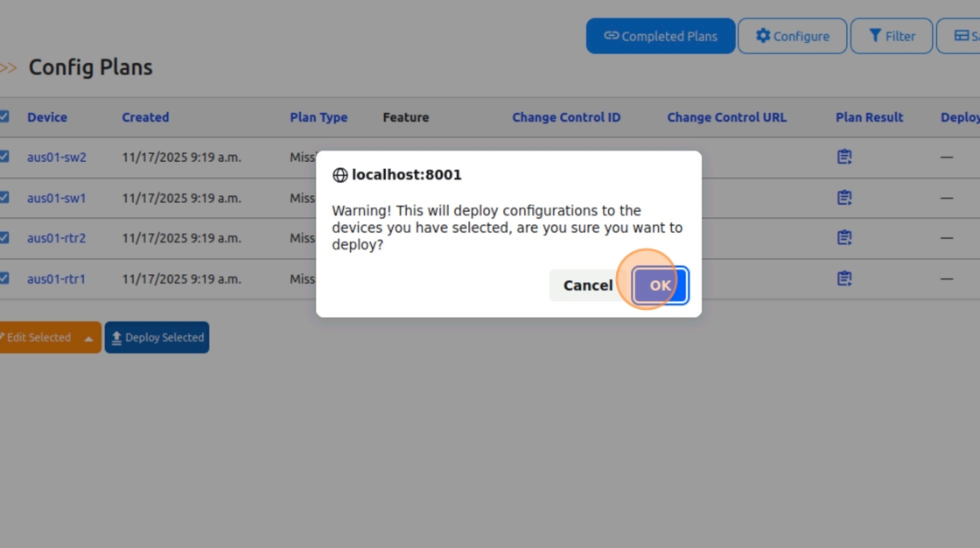The height and width of the screenshot is (548, 980).
Task: Sort by Change Control ID header
Action: 566,117
